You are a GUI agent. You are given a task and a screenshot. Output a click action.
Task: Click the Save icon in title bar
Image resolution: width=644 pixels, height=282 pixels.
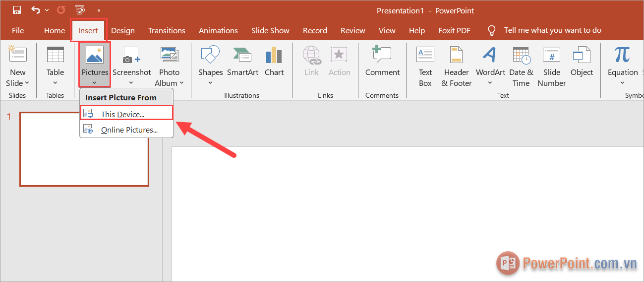tap(17, 10)
